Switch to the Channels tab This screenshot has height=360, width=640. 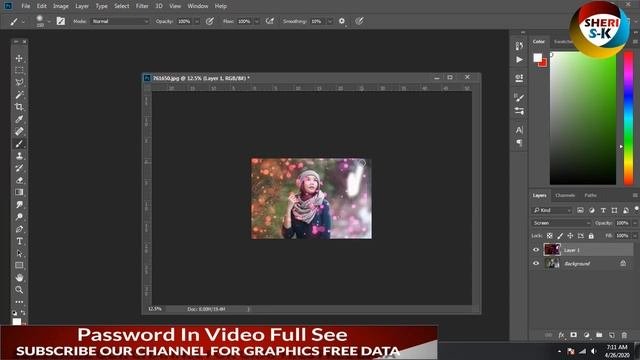pos(565,196)
